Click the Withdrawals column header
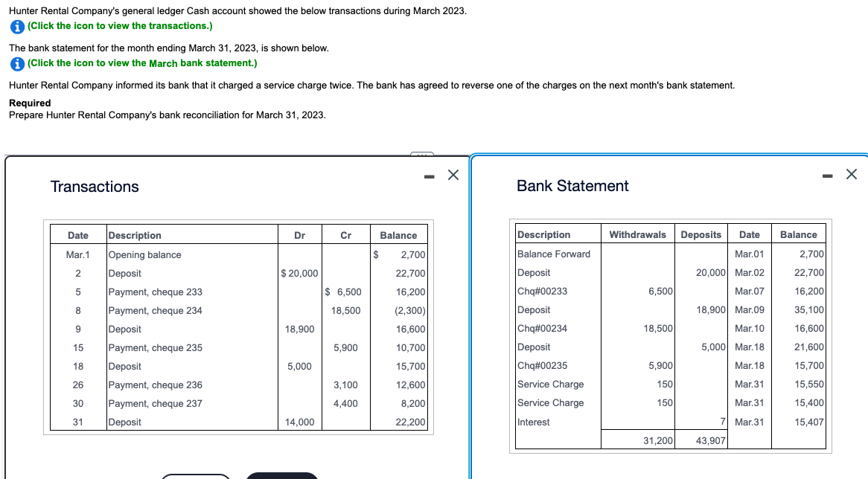 pyautogui.click(x=638, y=235)
